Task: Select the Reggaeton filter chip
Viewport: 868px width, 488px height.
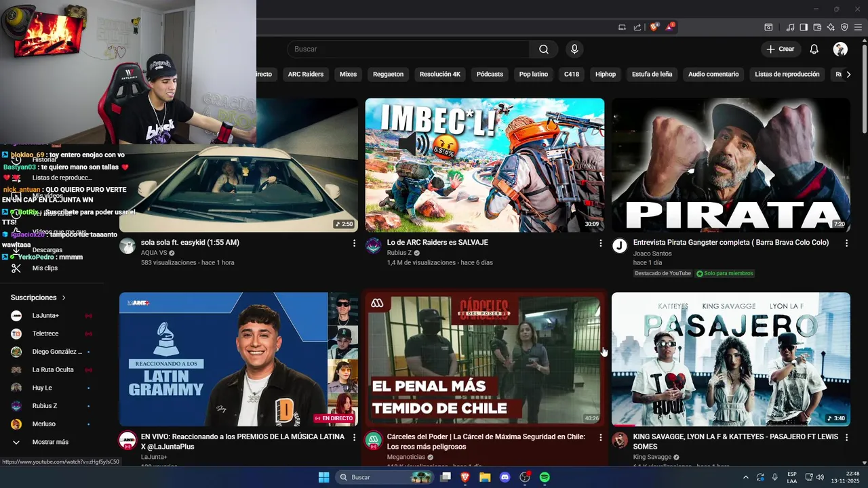Action: (x=388, y=75)
